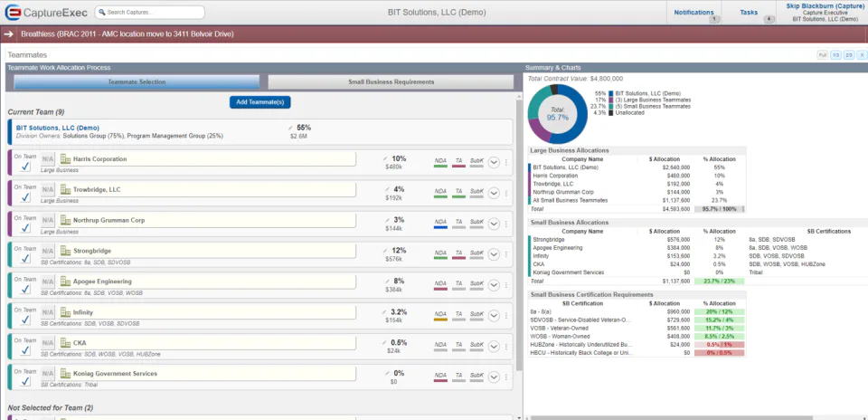The height and width of the screenshot is (420, 868).
Task: Expand Northrup Grumman Corp details chevron
Action: pyautogui.click(x=494, y=224)
